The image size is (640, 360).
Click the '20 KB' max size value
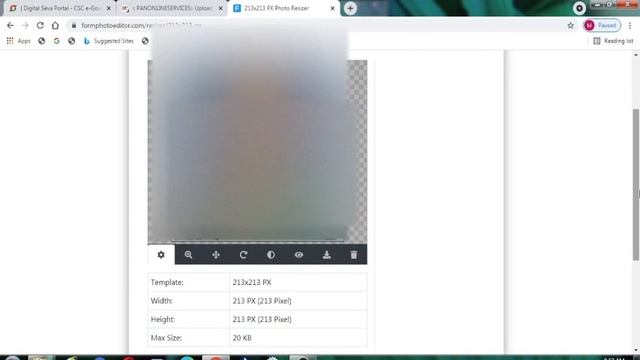(x=242, y=338)
